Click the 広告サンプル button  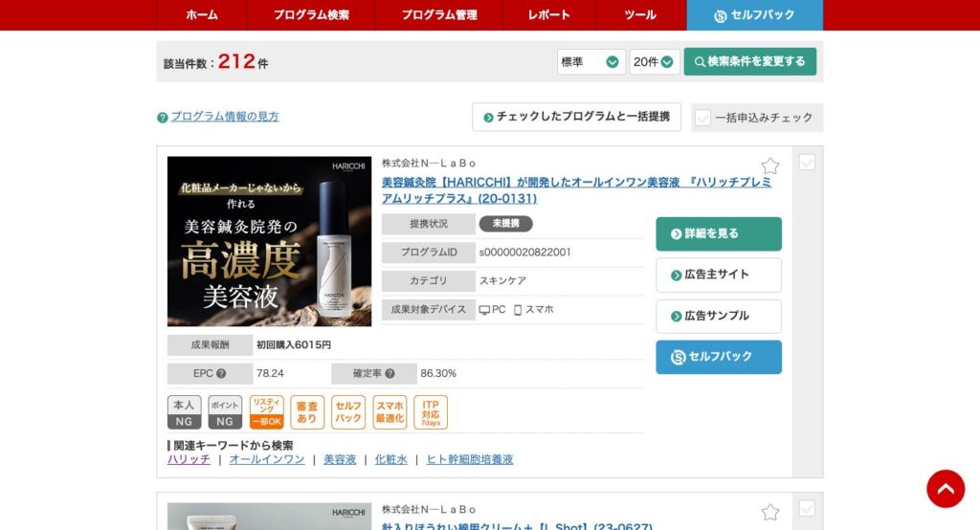click(719, 317)
